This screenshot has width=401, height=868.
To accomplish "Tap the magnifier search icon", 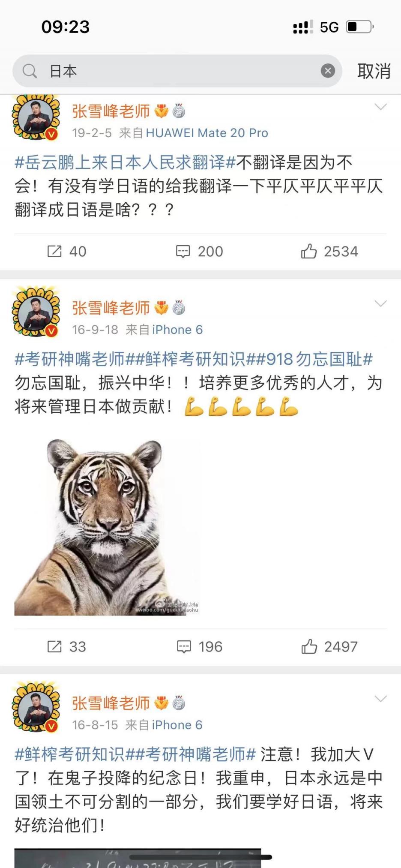I will 30,71.
